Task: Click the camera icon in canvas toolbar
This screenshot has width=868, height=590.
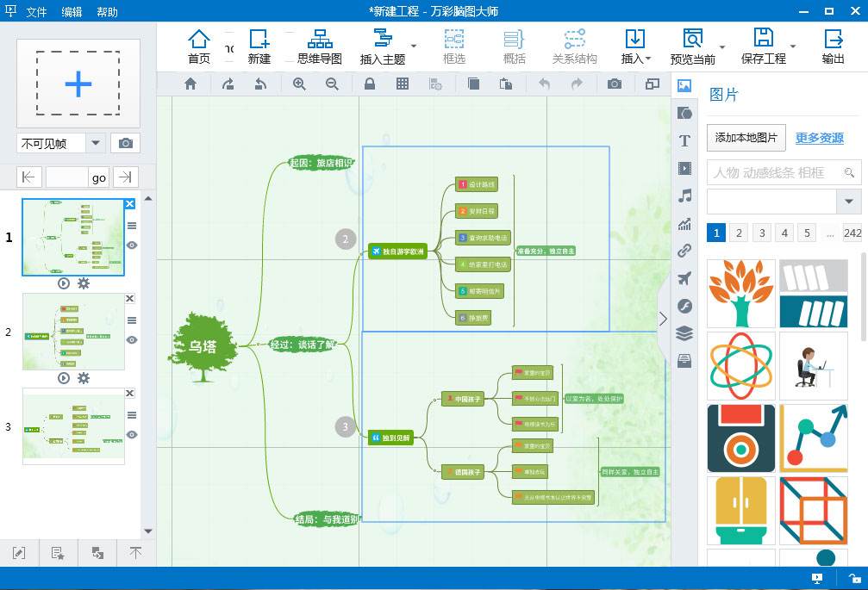Action: tap(614, 84)
